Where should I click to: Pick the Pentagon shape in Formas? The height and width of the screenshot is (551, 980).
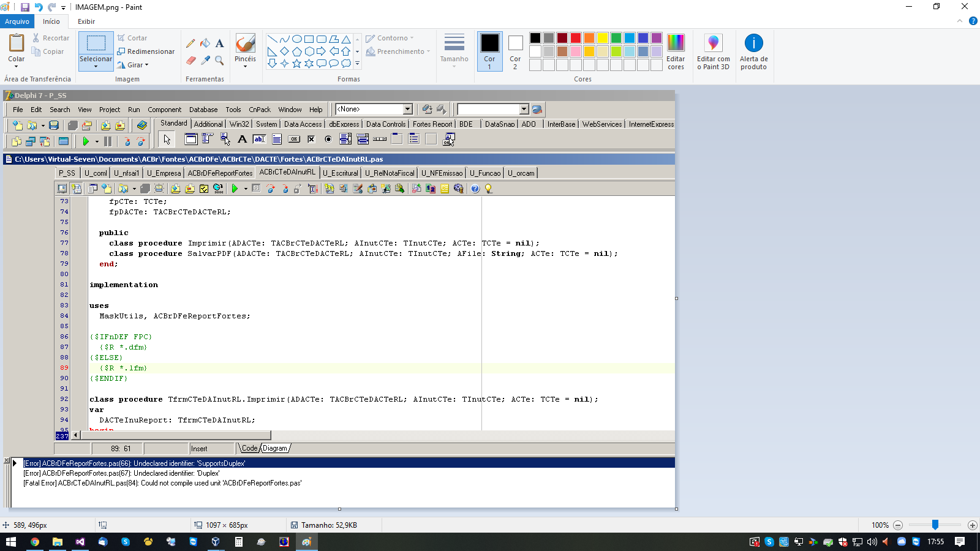(x=297, y=51)
